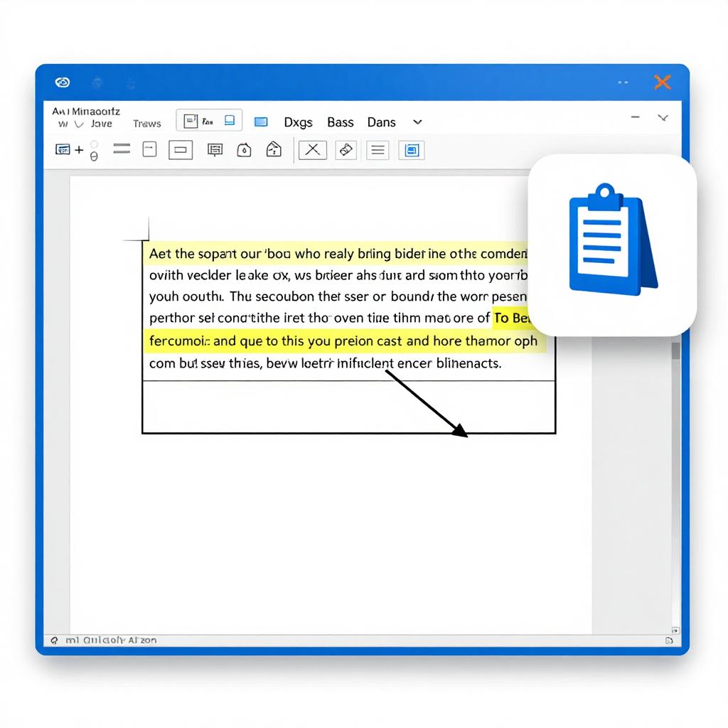
Task: Click the cloud icon in title bar
Action: [x=63, y=82]
